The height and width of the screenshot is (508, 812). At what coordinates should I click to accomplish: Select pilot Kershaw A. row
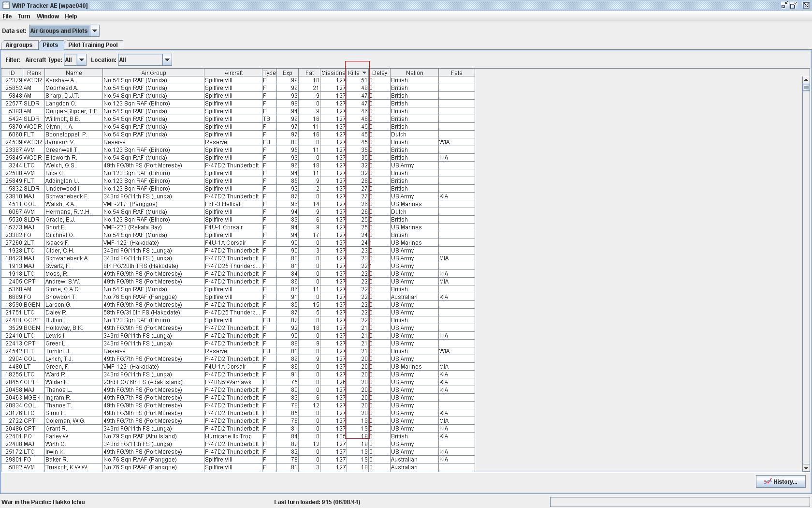[238, 80]
